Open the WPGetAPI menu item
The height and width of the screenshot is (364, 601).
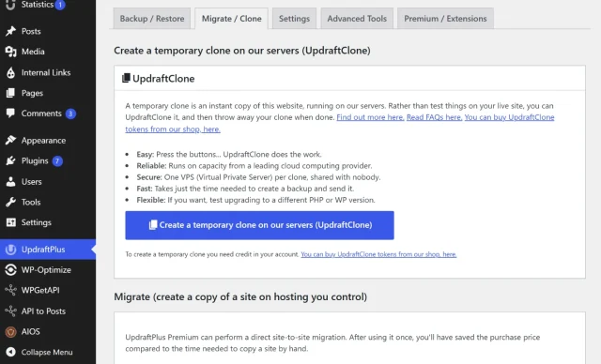(x=48, y=290)
